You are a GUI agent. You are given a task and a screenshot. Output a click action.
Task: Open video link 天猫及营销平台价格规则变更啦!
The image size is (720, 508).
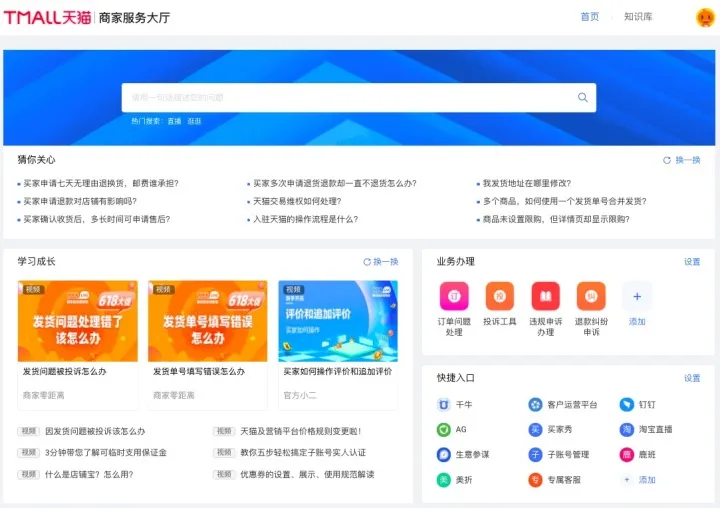(301, 431)
